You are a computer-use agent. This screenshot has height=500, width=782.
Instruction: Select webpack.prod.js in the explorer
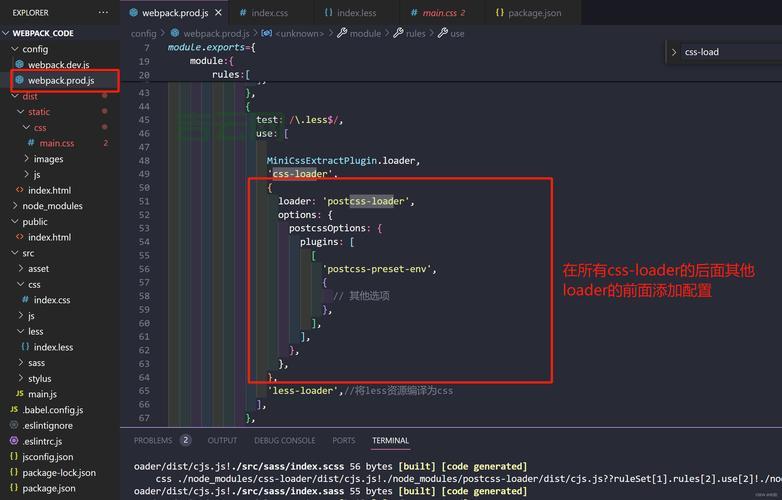click(61, 80)
